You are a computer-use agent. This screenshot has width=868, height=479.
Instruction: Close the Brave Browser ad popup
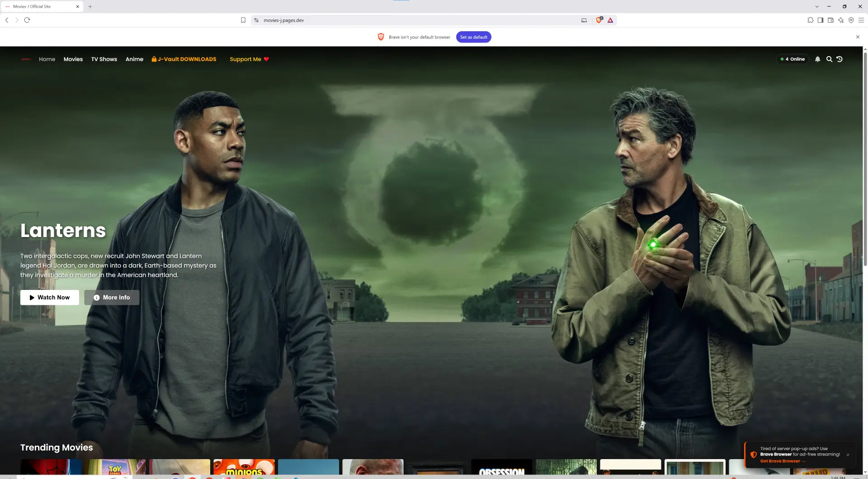[848, 455]
